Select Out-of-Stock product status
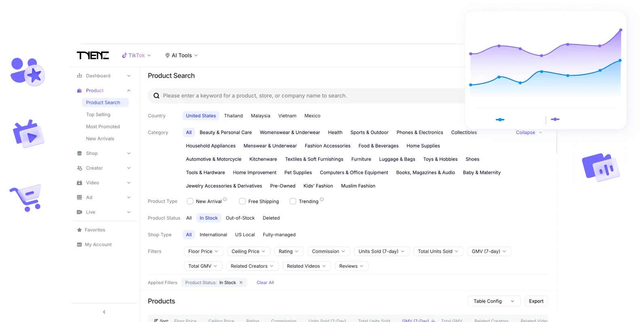The height and width of the screenshot is (322, 644). (x=240, y=218)
